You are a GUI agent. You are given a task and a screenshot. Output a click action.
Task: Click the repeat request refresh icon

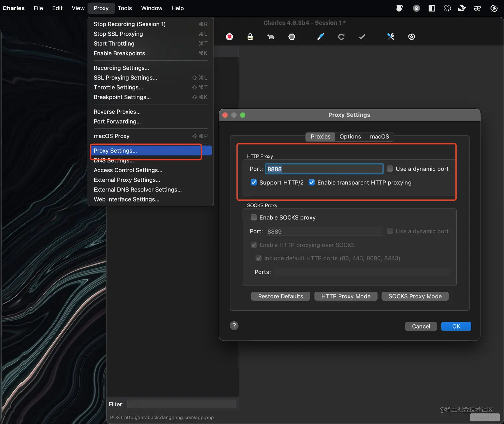click(341, 37)
